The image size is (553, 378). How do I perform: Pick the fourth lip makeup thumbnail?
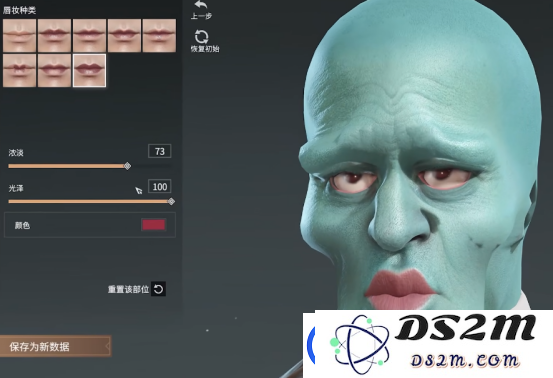(x=124, y=36)
